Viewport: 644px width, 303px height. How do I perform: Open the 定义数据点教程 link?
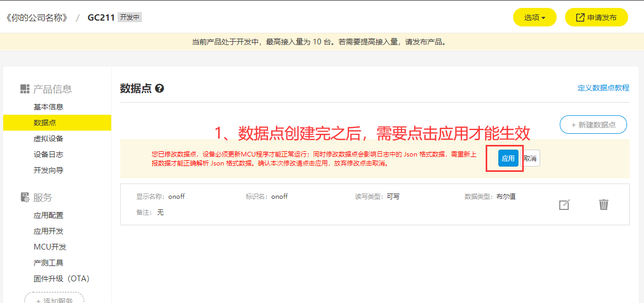tap(603, 88)
